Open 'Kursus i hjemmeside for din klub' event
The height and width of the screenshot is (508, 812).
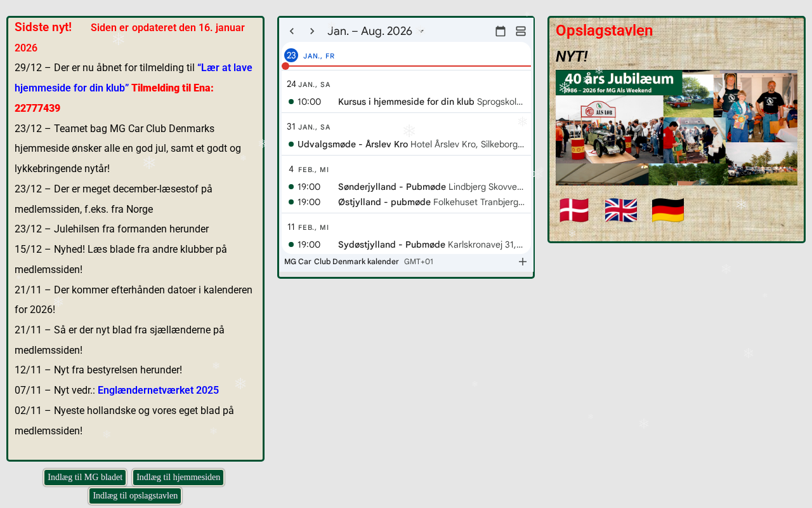pyautogui.click(x=406, y=102)
